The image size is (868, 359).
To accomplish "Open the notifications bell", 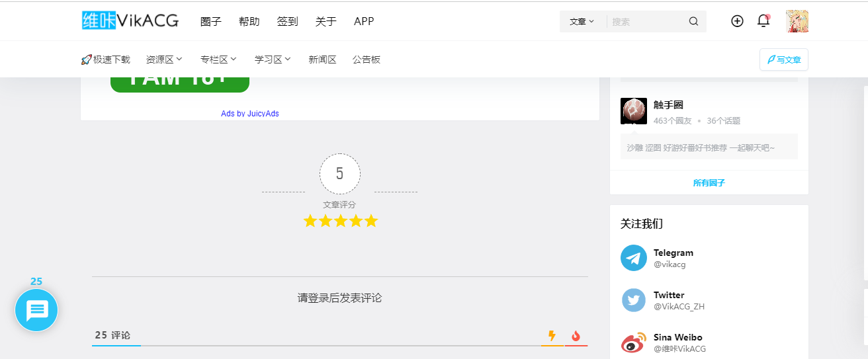I will click(x=763, y=21).
